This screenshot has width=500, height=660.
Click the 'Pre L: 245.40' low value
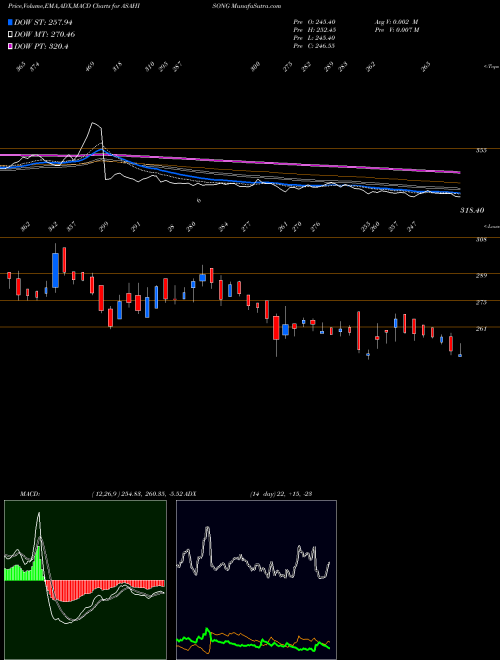pyautogui.click(x=314, y=38)
